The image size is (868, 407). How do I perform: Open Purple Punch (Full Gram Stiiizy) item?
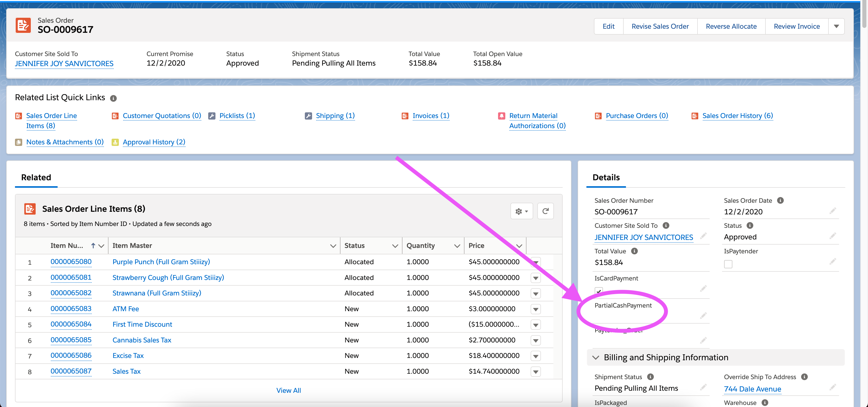[161, 262]
